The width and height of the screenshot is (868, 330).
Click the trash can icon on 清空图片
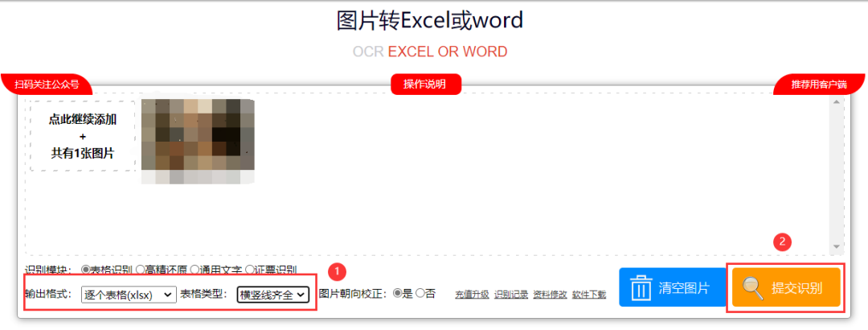641,287
